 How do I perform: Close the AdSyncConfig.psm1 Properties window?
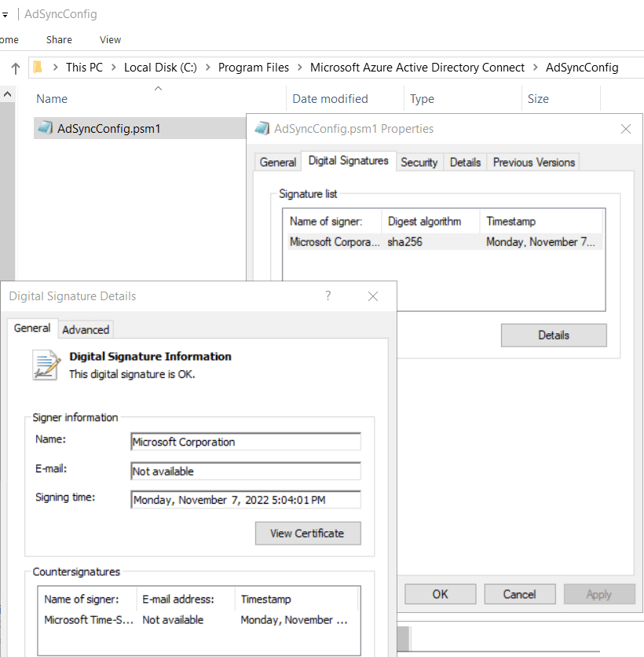pos(625,129)
